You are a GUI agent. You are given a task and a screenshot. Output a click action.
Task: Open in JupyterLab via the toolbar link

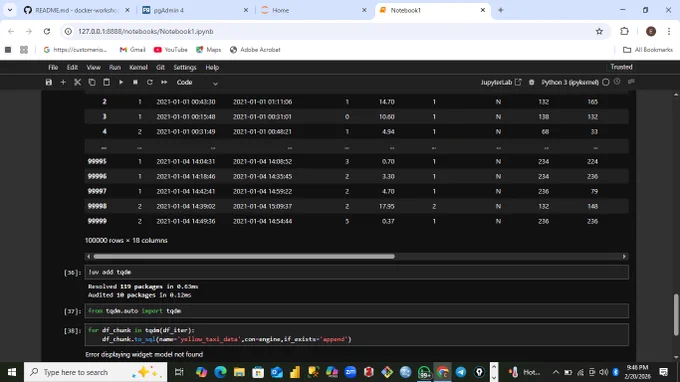(x=501, y=82)
